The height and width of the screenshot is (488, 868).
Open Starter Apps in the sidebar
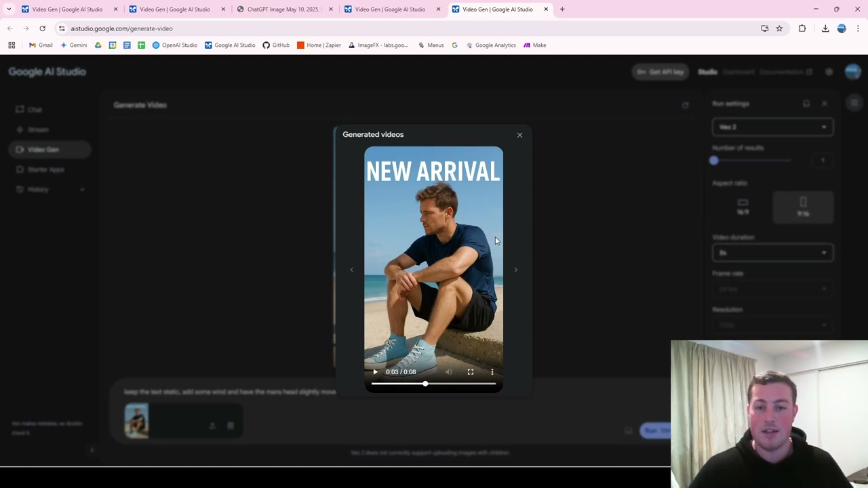49,169
